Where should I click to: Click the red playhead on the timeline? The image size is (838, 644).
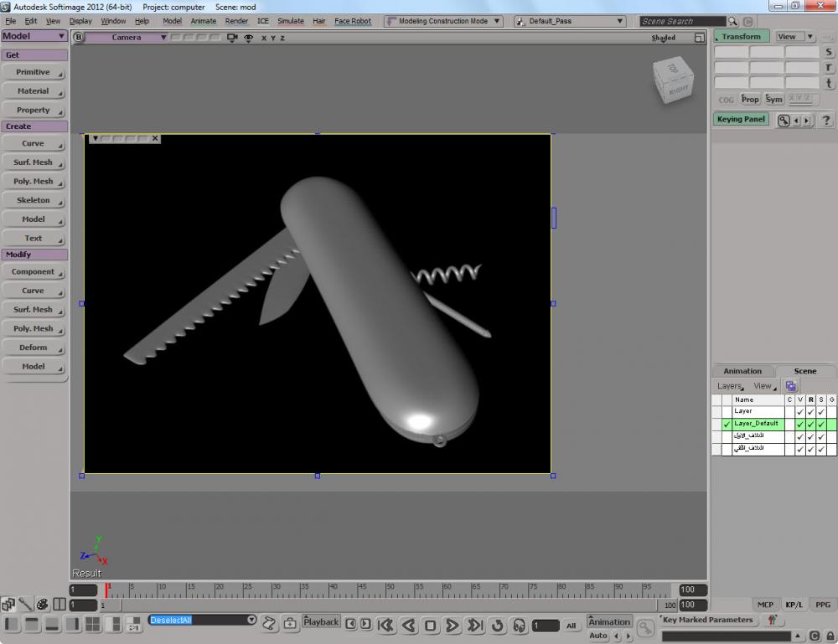(x=107, y=590)
